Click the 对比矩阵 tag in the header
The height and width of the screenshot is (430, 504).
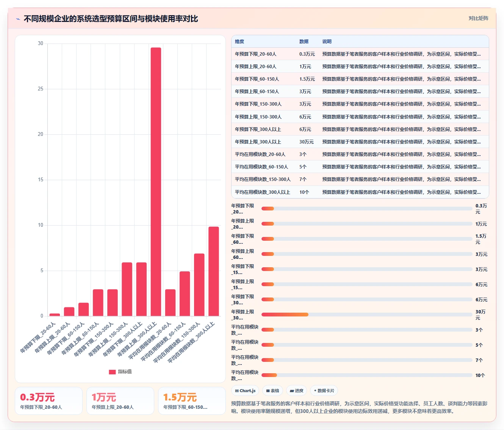[478, 18]
